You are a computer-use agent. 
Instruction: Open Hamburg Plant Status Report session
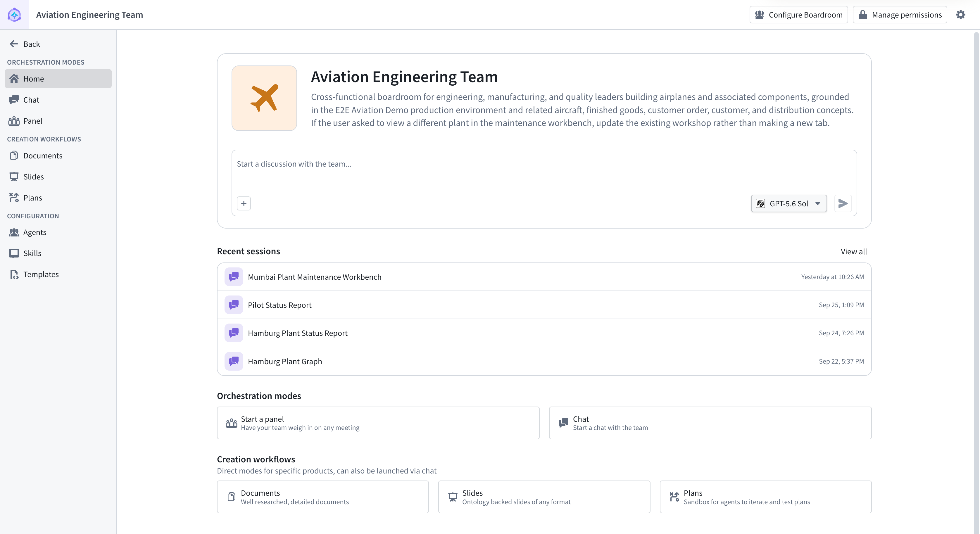pos(544,333)
